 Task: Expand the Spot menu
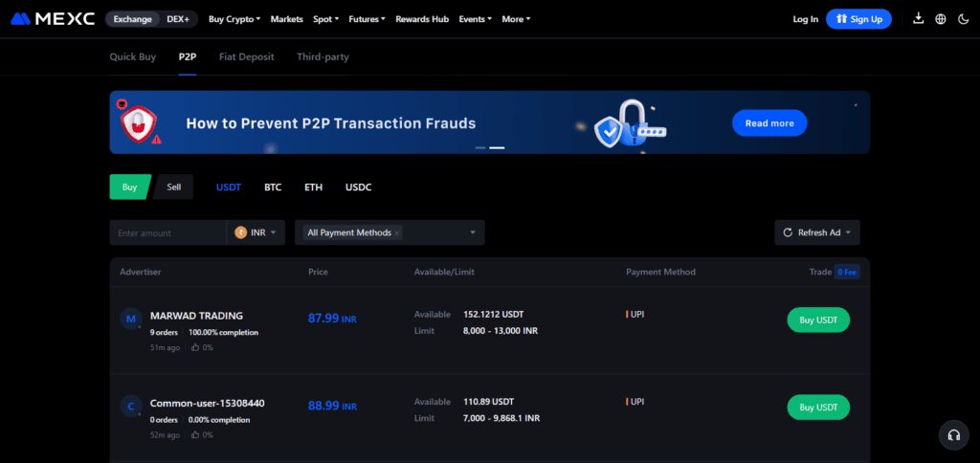click(x=325, y=19)
